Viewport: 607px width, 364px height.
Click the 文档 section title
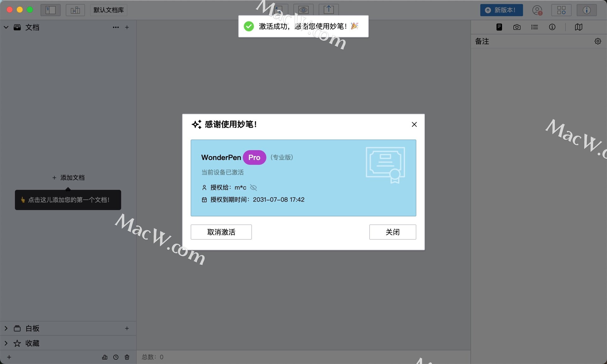tap(32, 27)
